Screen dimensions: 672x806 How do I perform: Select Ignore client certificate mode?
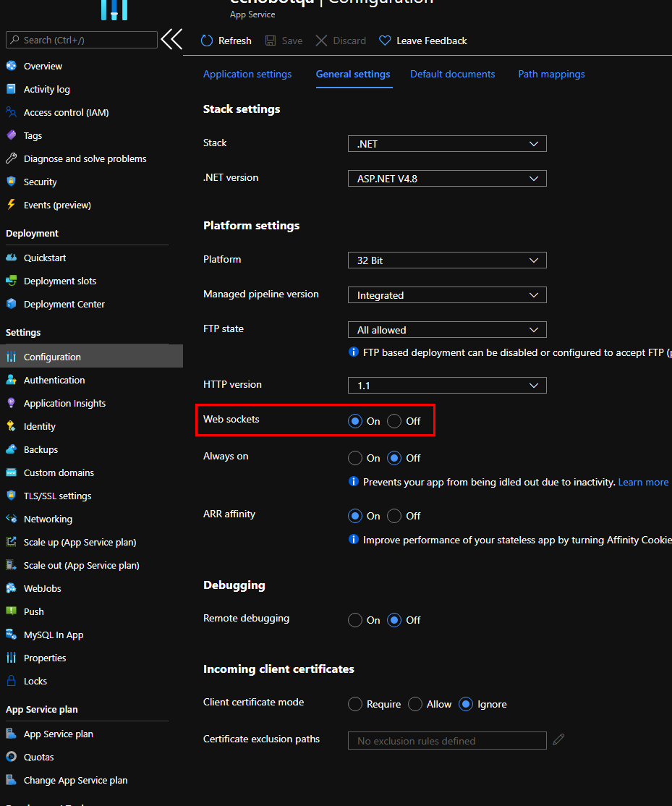pyautogui.click(x=465, y=704)
